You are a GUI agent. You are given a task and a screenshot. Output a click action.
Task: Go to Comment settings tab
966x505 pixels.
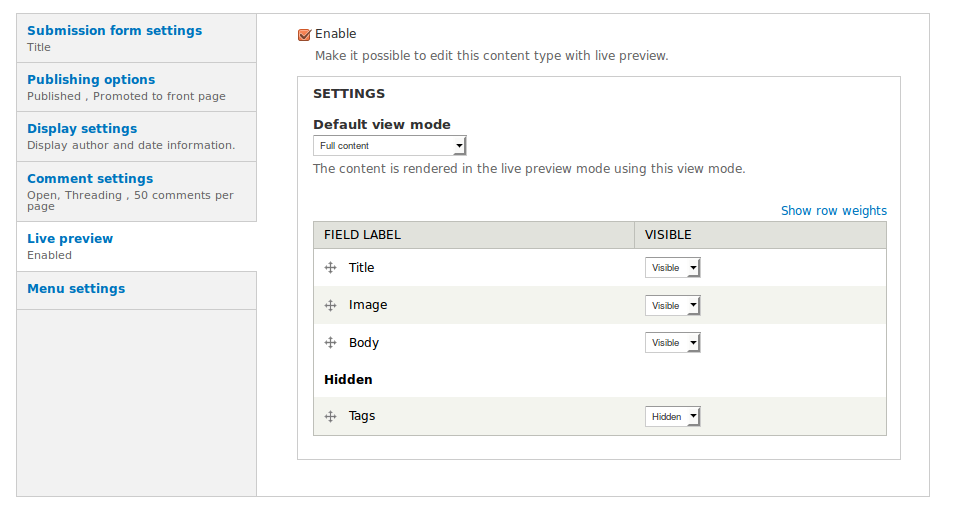pos(90,179)
